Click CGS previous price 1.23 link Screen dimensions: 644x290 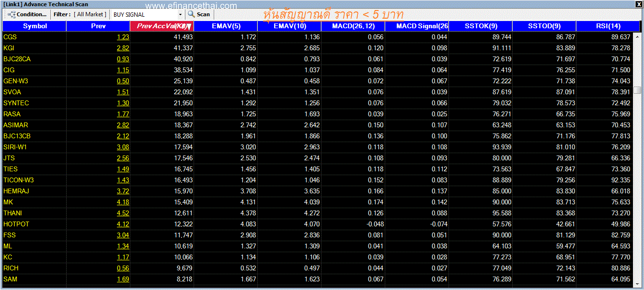123,37
